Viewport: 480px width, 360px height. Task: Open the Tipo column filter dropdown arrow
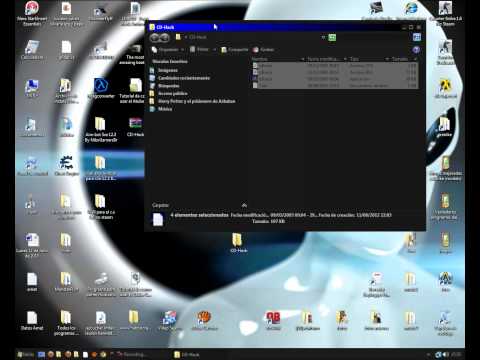tap(387, 59)
